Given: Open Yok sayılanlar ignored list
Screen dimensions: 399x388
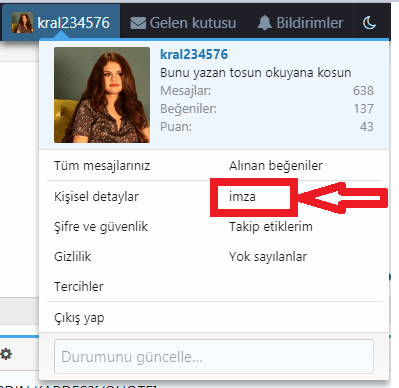Looking at the screenshot, I should 268,257.
